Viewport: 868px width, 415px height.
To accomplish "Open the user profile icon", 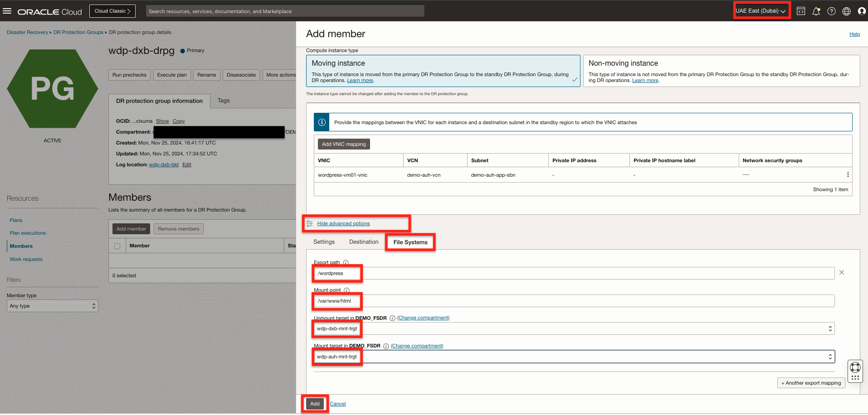I will [x=862, y=11].
